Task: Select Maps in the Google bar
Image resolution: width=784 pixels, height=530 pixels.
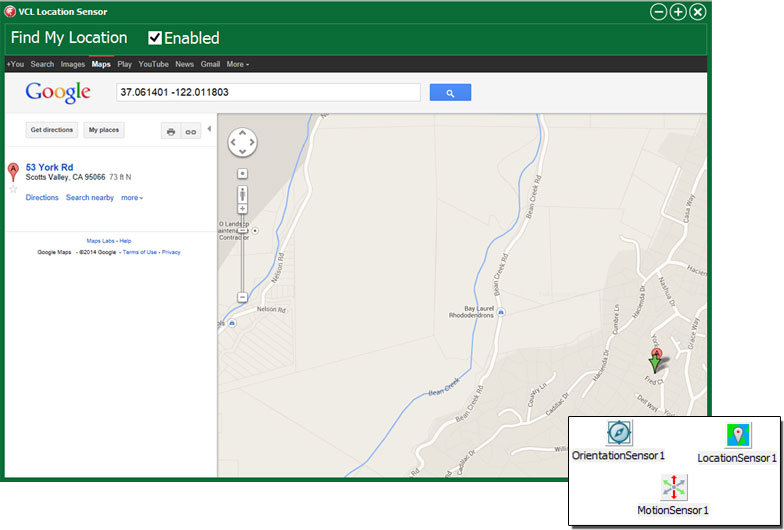Action: coord(101,64)
